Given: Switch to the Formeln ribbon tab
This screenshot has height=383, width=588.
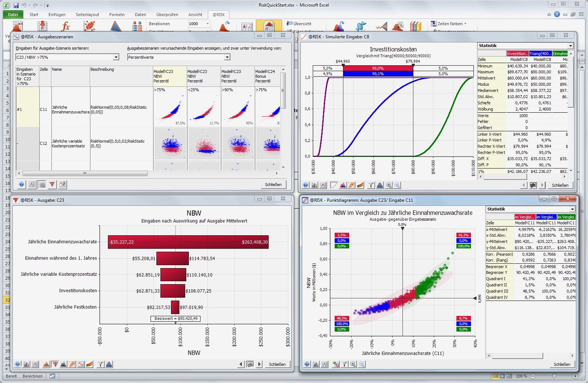Looking at the screenshot, I should click(x=117, y=15).
